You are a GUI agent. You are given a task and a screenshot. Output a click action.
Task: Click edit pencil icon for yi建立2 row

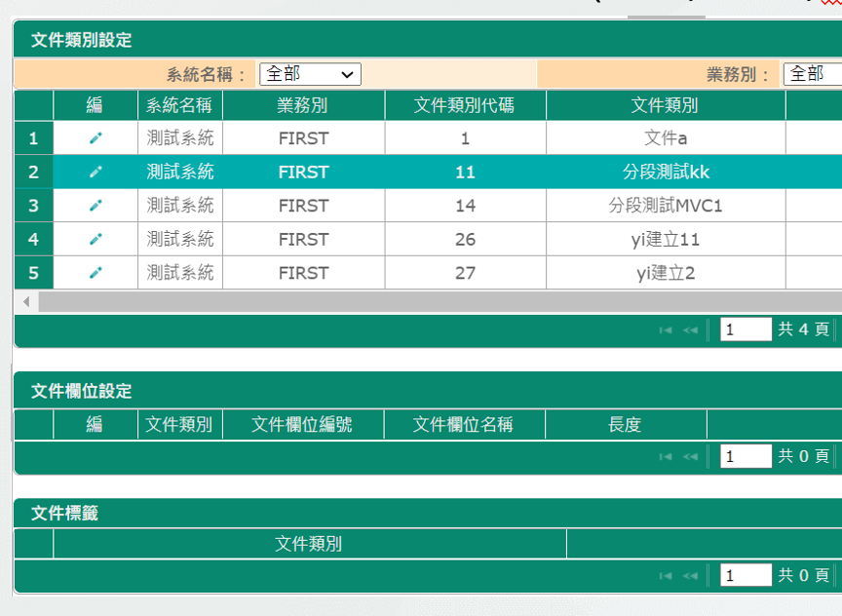pos(96,273)
